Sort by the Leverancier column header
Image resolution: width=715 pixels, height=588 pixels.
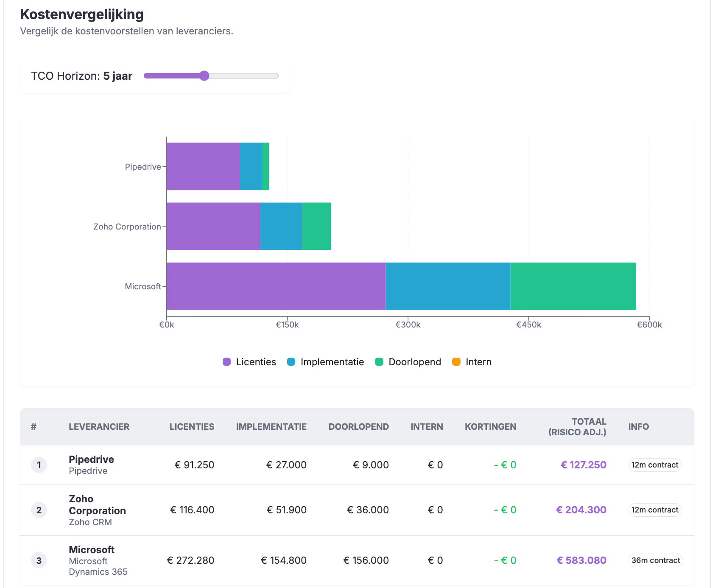pos(99,427)
